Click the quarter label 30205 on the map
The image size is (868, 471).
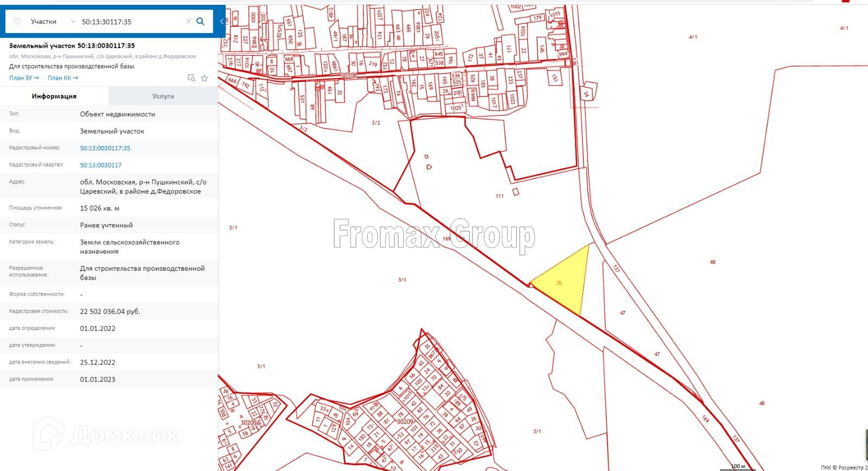pos(248,423)
